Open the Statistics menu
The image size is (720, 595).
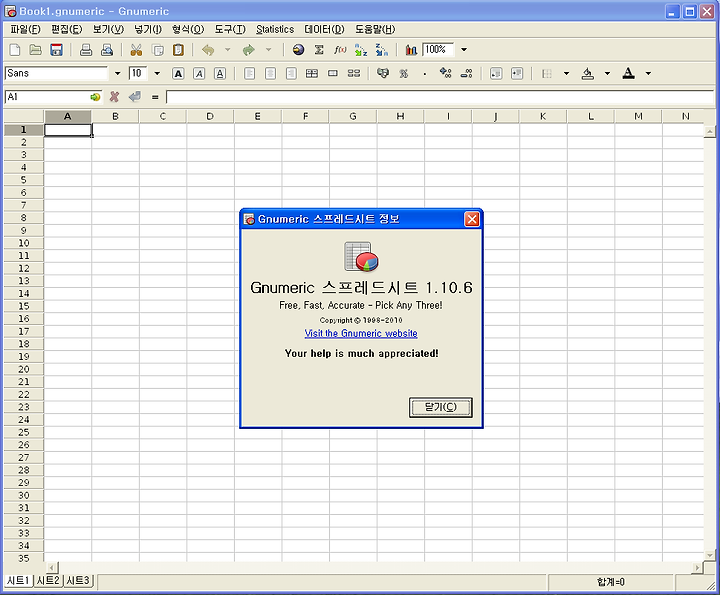[275, 29]
